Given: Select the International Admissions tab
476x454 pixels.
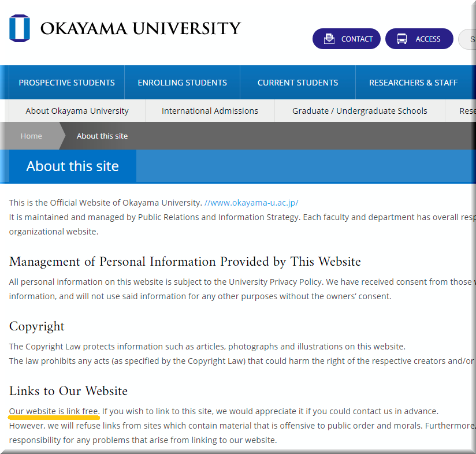Looking at the screenshot, I should tap(210, 111).
